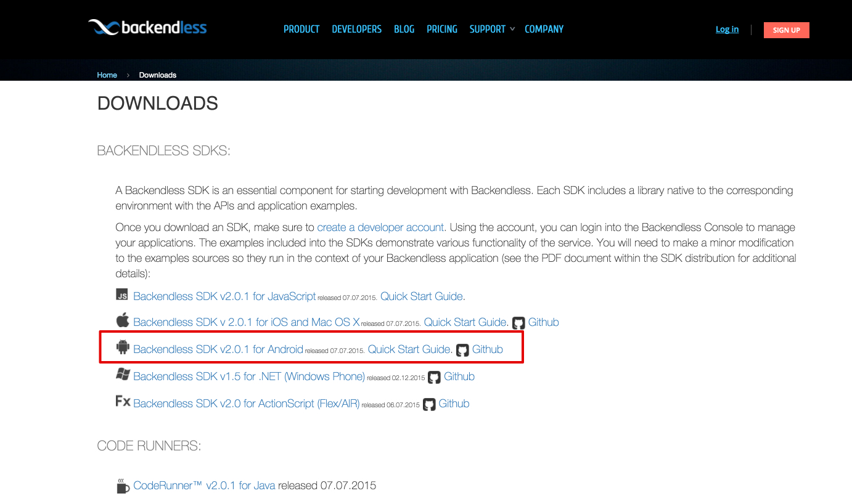Open JavaScript Quick Start Guide link

tap(422, 296)
